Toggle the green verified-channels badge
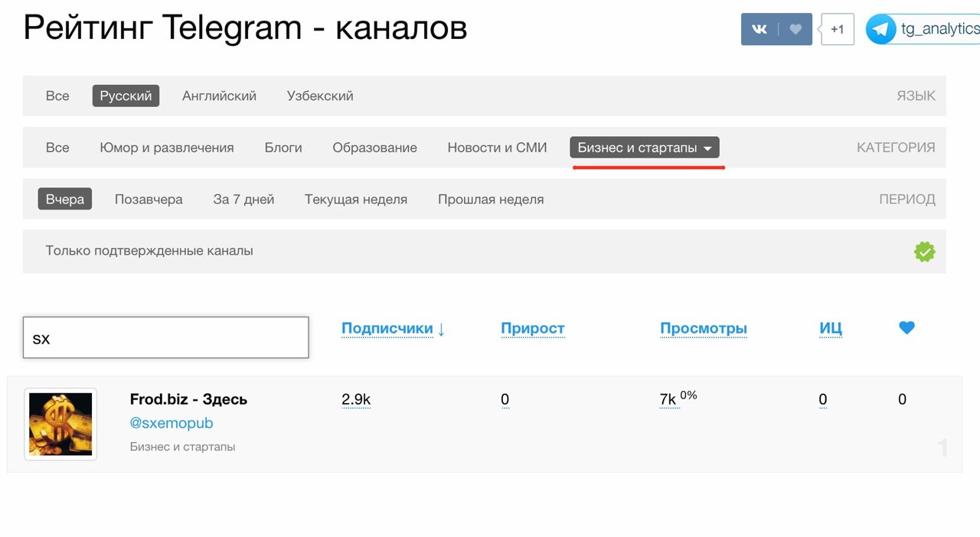 tap(925, 252)
